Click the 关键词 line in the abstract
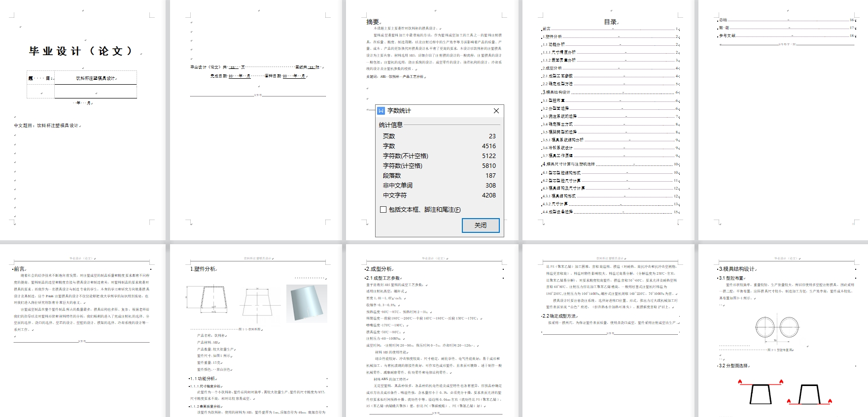 click(395, 77)
